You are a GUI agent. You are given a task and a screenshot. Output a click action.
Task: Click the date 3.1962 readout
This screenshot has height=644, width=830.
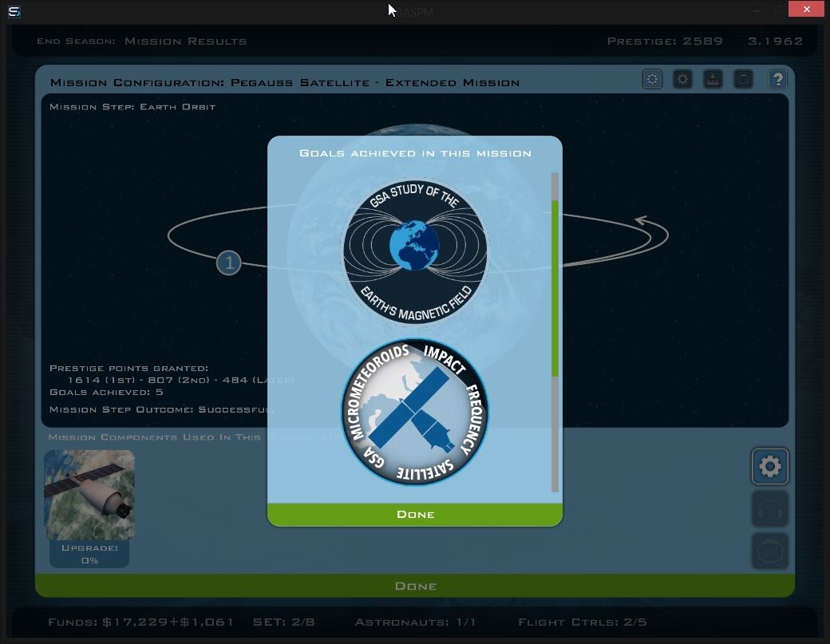point(776,41)
